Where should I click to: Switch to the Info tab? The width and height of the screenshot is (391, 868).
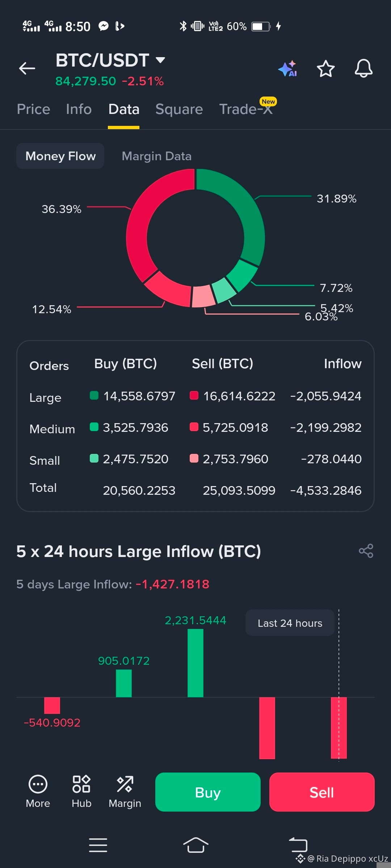pos(79,109)
